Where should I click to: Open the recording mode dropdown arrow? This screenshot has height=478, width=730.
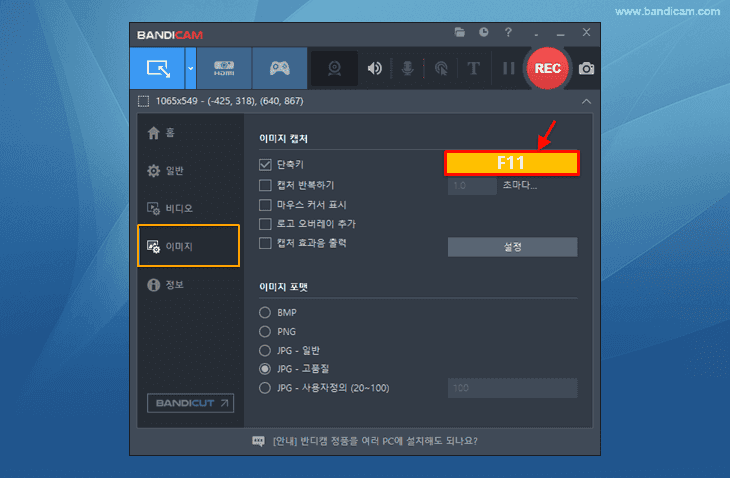pos(190,68)
